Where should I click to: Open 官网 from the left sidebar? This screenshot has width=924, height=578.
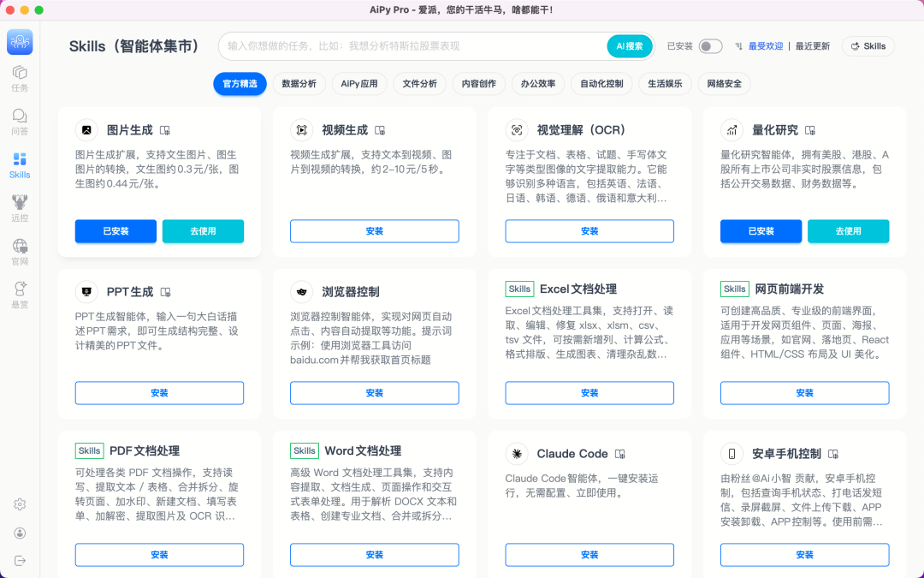[19, 250]
